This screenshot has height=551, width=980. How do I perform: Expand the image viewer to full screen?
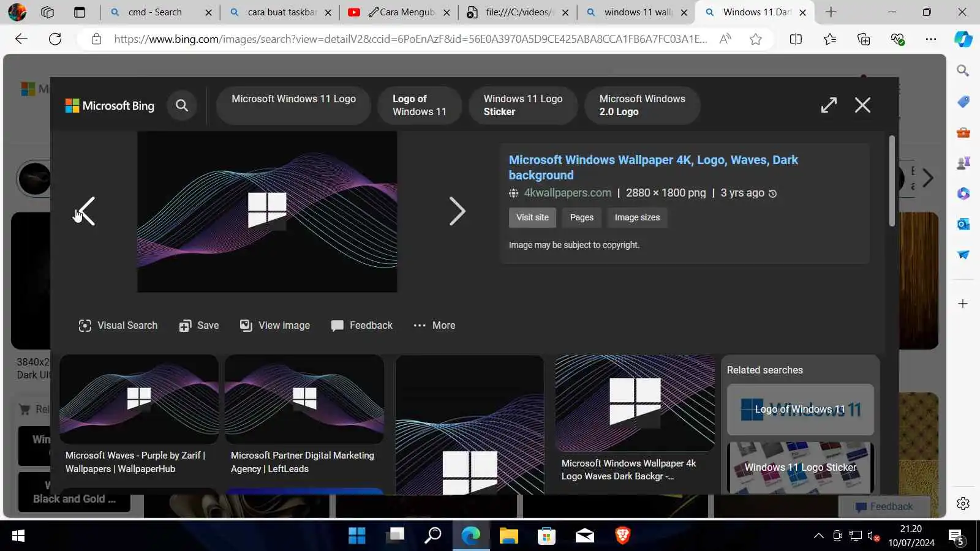pos(829,105)
